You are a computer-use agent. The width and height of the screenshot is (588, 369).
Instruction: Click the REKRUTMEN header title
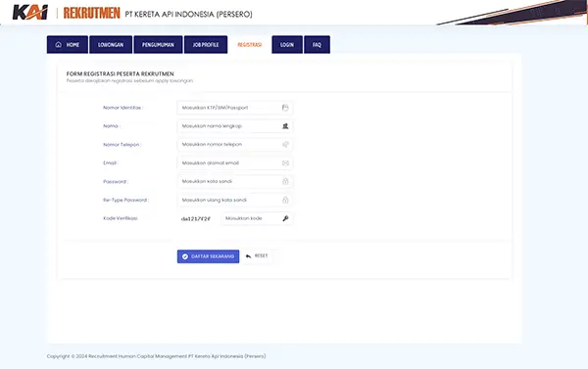click(x=91, y=13)
